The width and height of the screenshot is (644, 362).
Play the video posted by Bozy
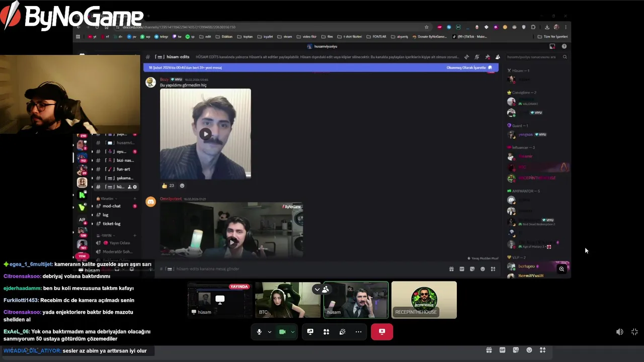click(205, 134)
